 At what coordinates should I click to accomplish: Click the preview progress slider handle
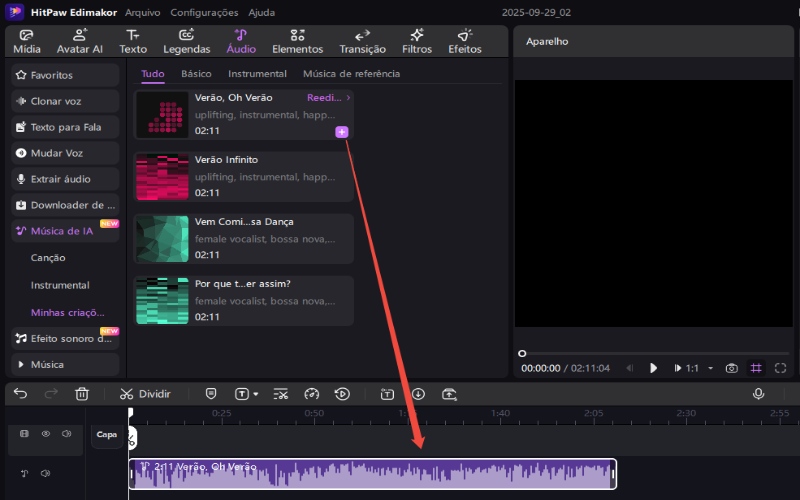tap(521, 353)
